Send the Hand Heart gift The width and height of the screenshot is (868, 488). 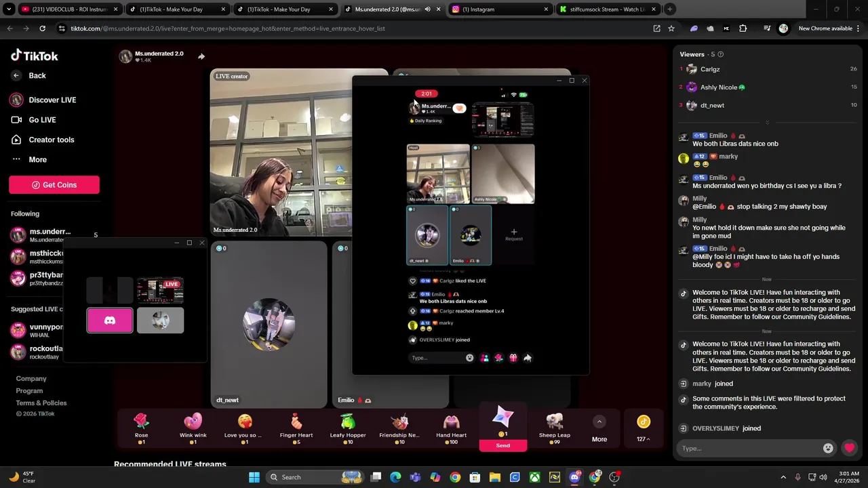451,428
